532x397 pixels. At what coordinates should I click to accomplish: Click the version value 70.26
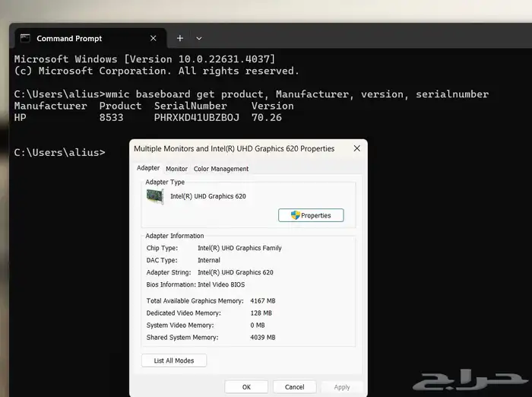point(267,118)
